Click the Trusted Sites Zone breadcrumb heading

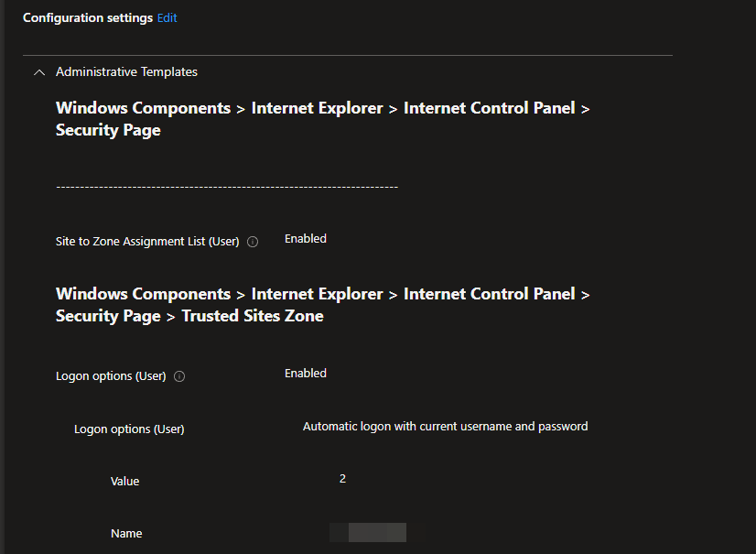point(252,316)
